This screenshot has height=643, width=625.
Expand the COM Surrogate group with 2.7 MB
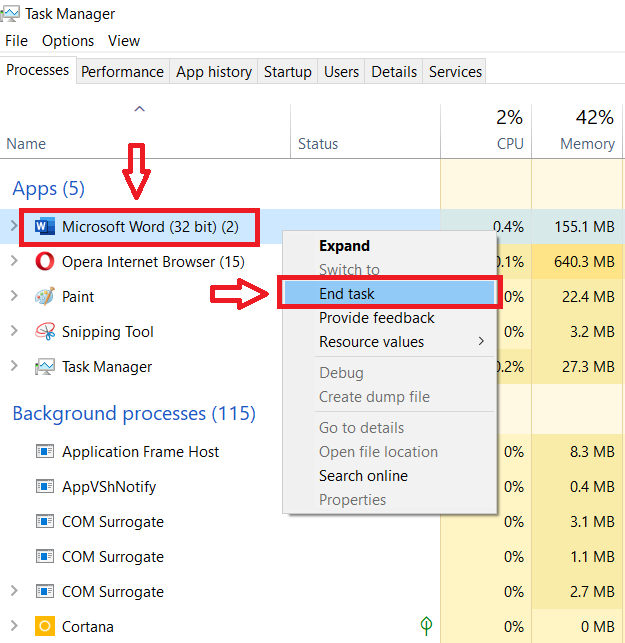(x=14, y=591)
